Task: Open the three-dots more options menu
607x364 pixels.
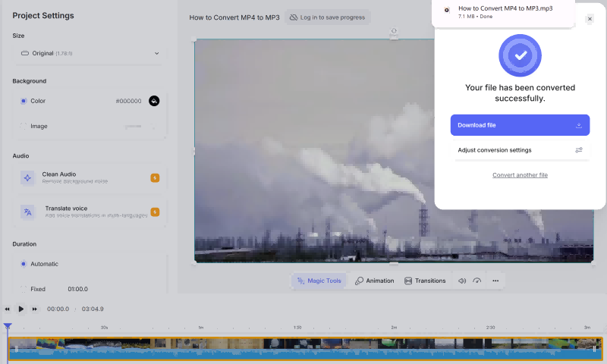Action: pos(495,281)
